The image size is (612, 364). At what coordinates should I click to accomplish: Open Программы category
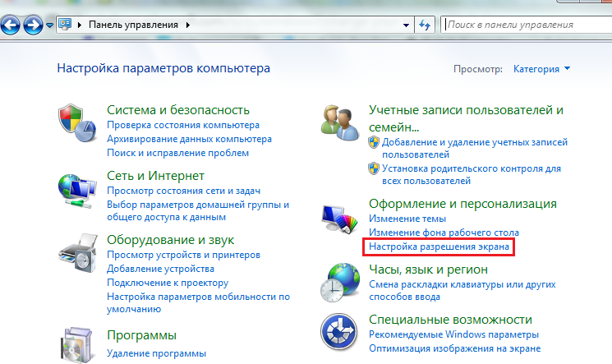pyautogui.click(x=141, y=335)
